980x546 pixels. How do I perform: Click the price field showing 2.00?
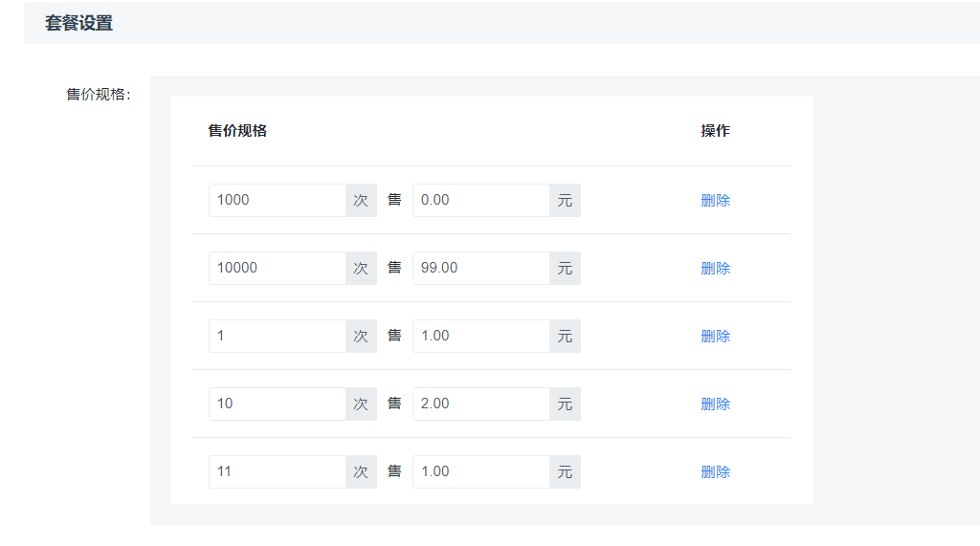(x=480, y=404)
